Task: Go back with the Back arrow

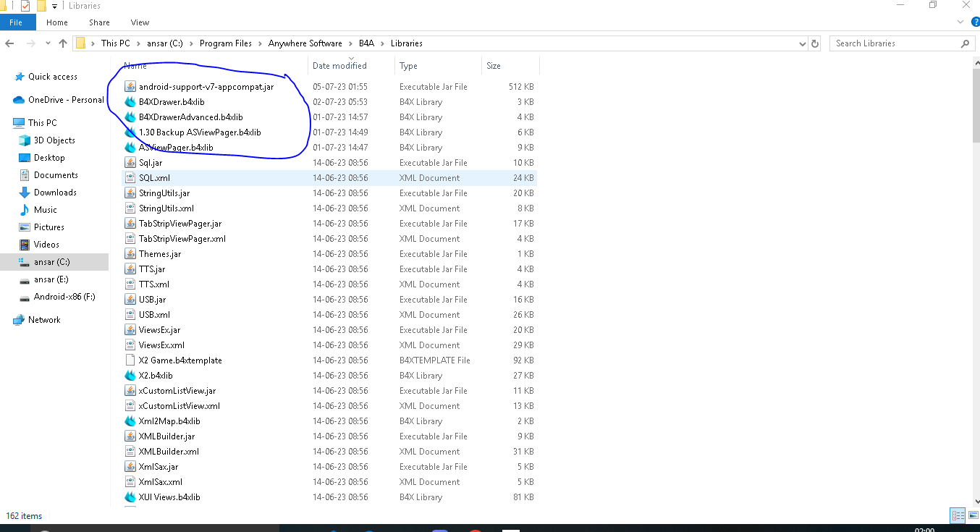Action: tap(10, 43)
